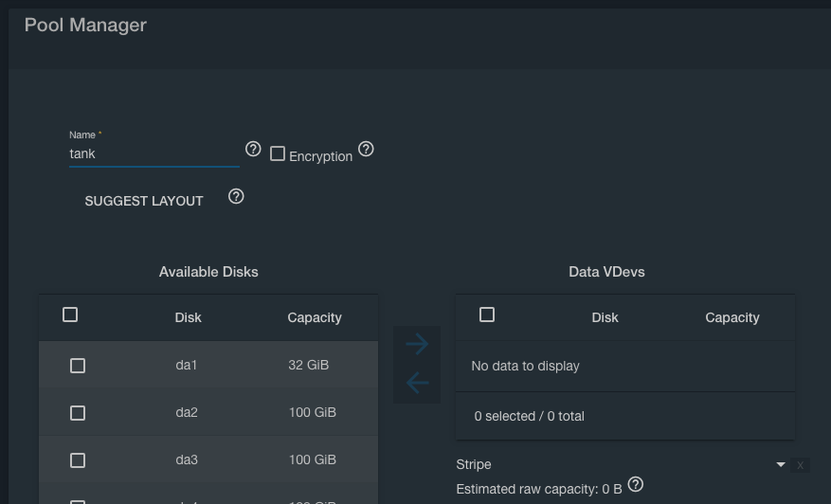The image size is (831, 504).
Task: Sort Available Disks by Capacity column
Action: [315, 317]
